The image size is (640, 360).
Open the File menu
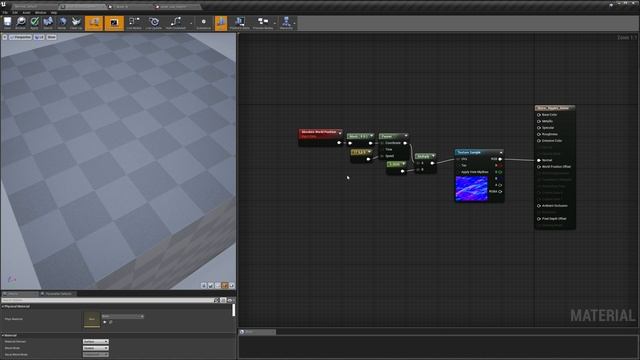point(5,13)
